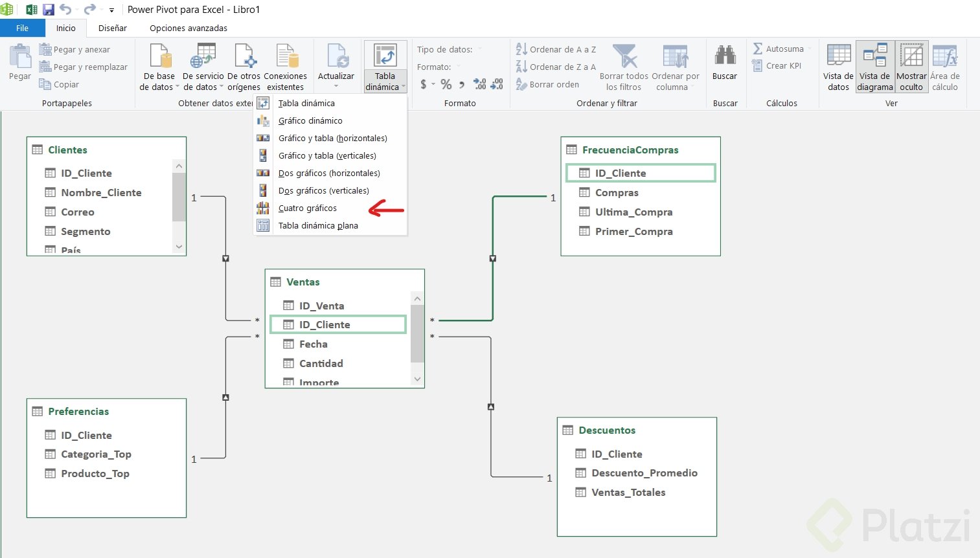Image resolution: width=980 pixels, height=558 pixels.
Task: Select Gráfico dinámico from the menu
Action: (330, 120)
